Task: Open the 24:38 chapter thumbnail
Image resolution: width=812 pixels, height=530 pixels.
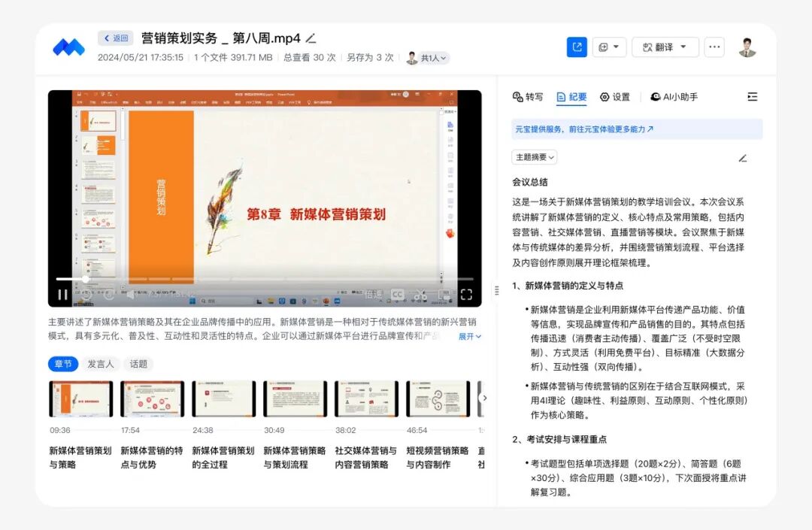Action: pyautogui.click(x=223, y=398)
